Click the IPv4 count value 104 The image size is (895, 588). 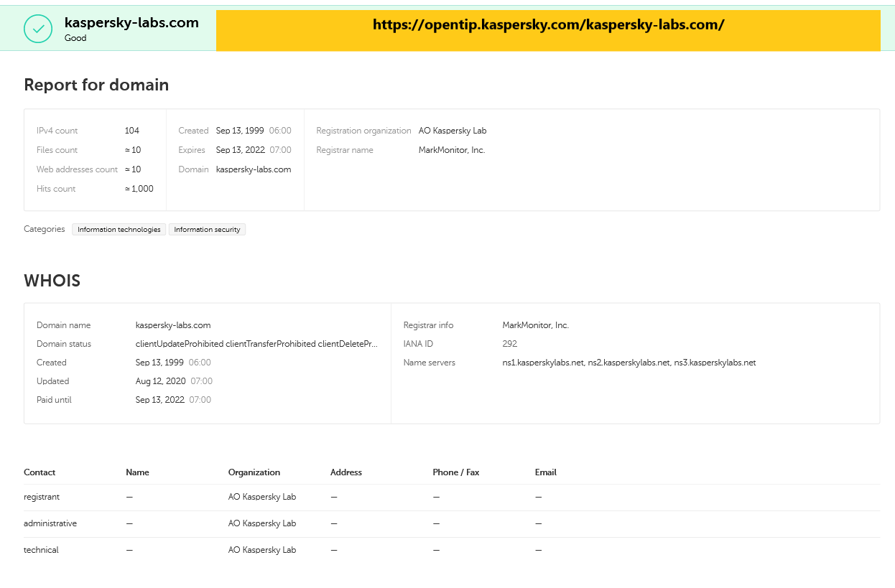click(x=132, y=131)
